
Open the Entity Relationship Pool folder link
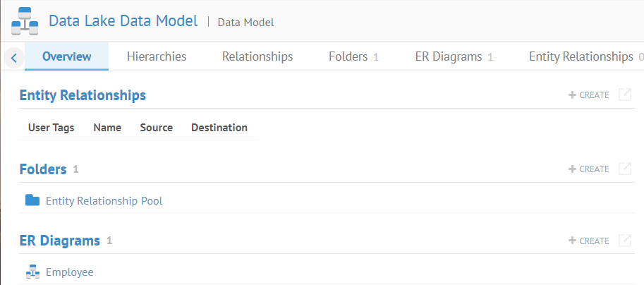tap(104, 201)
